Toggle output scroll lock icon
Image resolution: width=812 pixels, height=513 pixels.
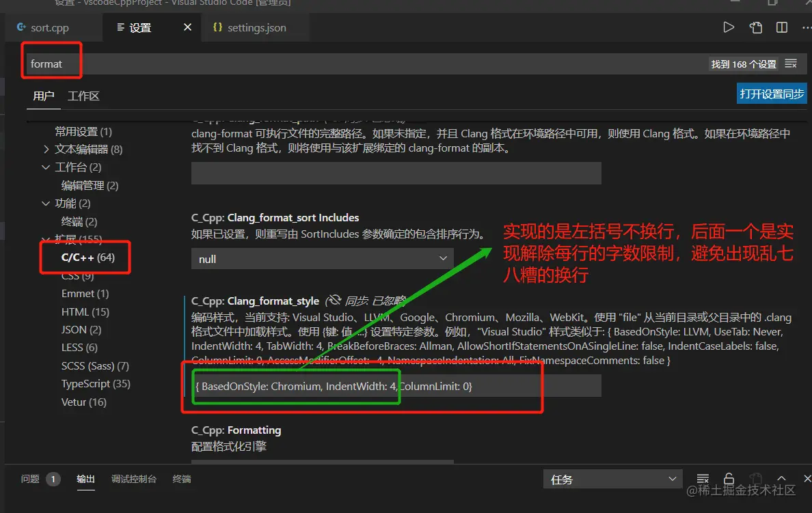pyautogui.click(x=729, y=479)
